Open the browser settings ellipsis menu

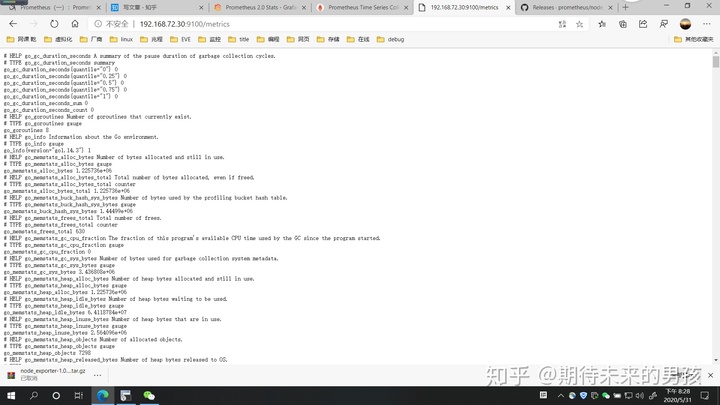coord(706,24)
